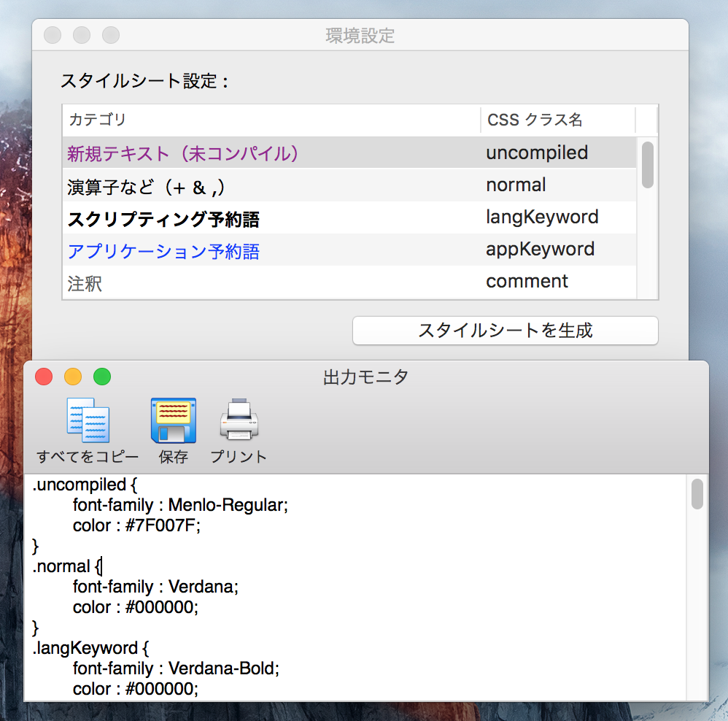Screen dimensions: 728x721
Task: Click the normal CSS class cell
Action: click(x=516, y=185)
